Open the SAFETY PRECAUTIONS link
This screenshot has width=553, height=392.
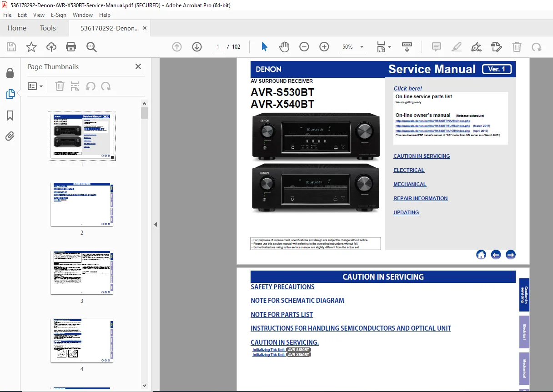coord(282,287)
